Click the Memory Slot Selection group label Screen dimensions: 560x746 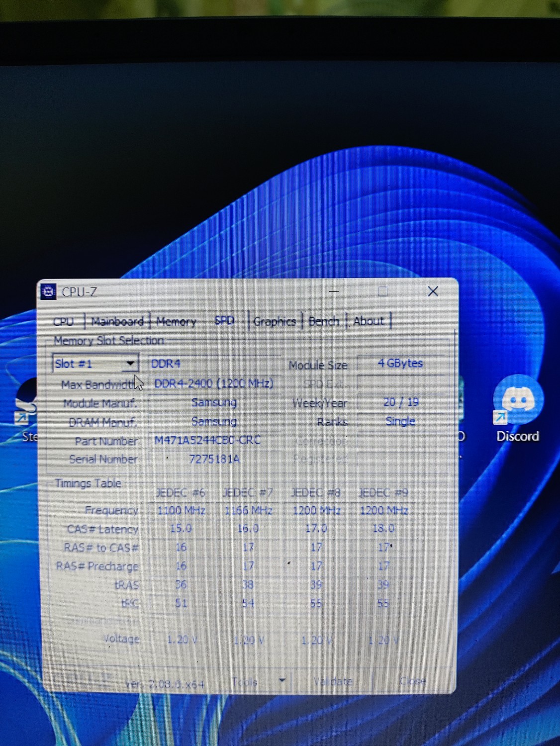point(108,341)
